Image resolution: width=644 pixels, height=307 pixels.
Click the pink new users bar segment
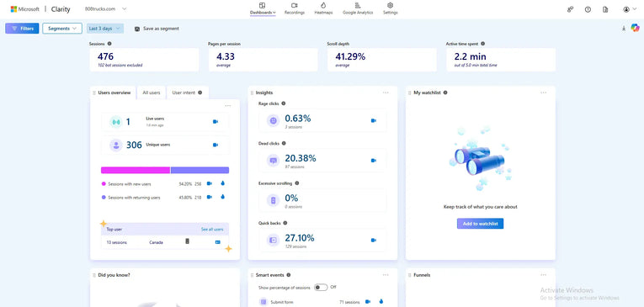(136, 170)
